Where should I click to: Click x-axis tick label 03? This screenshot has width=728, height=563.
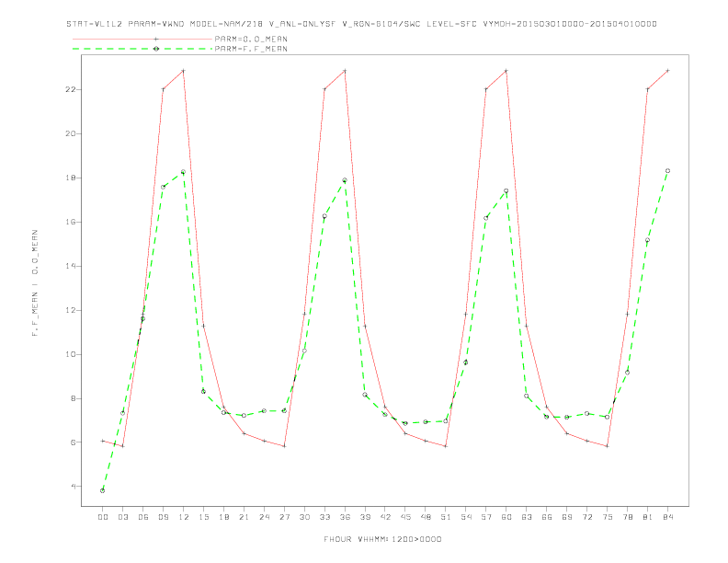coord(123,517)
